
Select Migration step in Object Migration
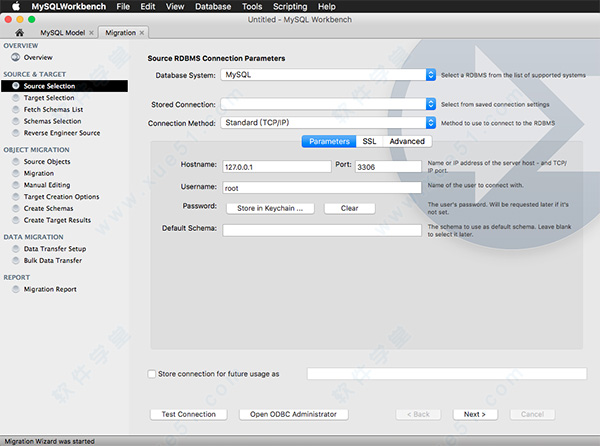[39, 173]
